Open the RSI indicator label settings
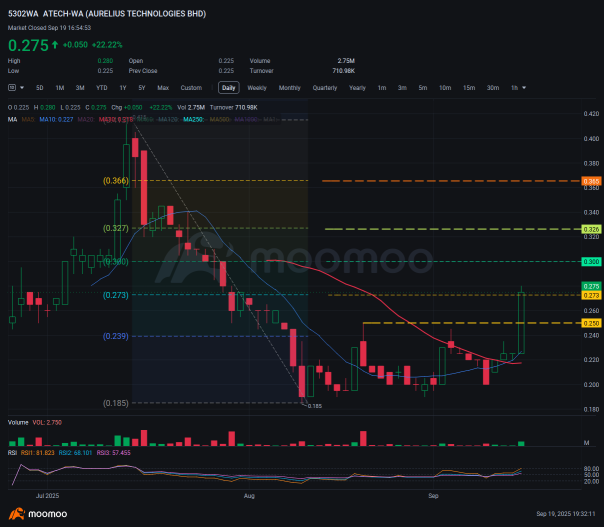Image resolution: width=604 pixels, height=527 pixels. (12, 452)
